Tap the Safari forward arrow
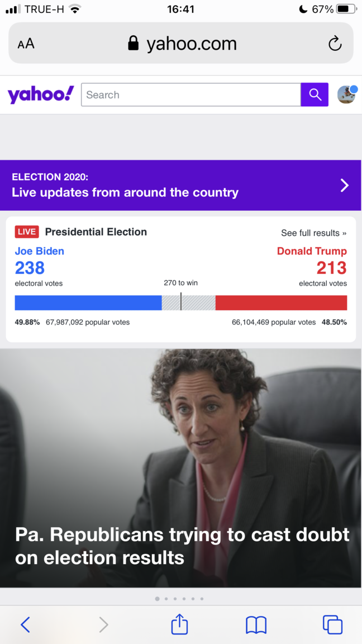This screenshot has width=362, height=644. pos(103,624)
